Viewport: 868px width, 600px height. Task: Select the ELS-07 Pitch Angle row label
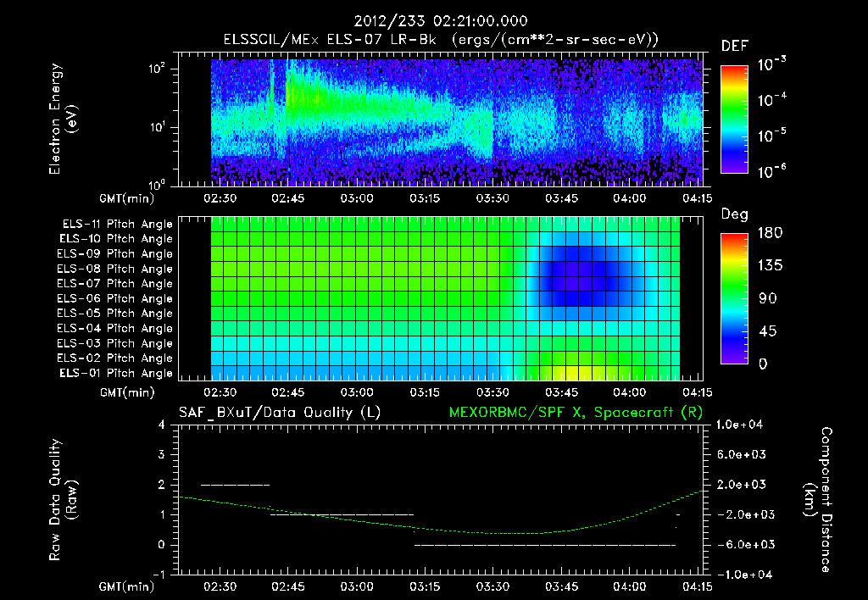(x=115, y=283)
